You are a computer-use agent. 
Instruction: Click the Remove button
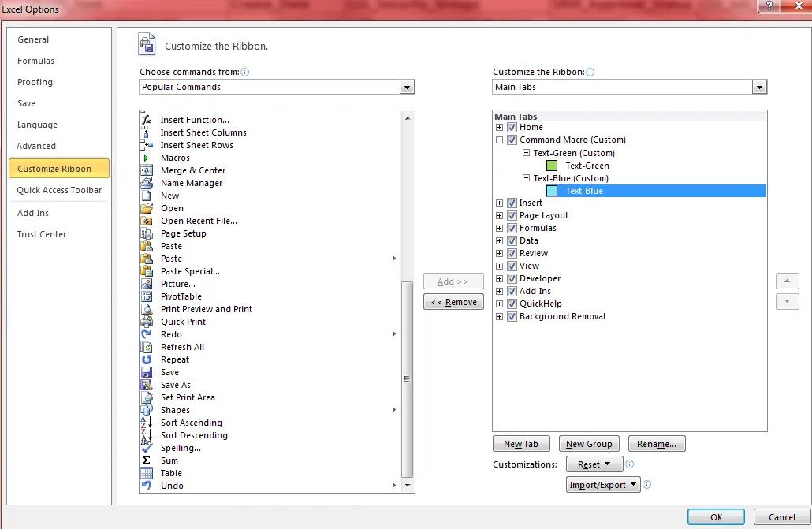[453, 302]
